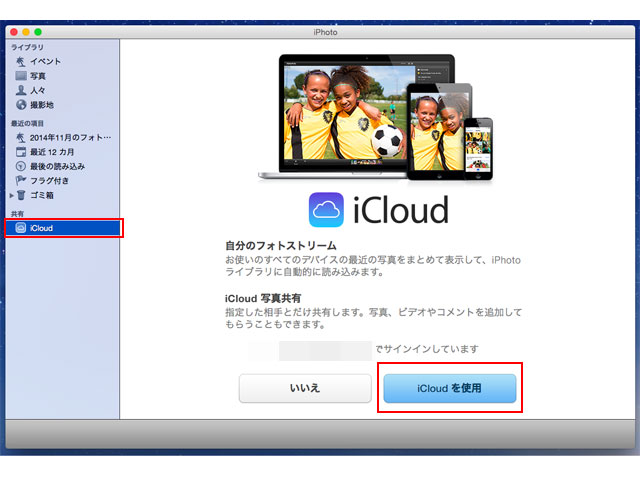Open the イベント library icon
The image size is (640, 480).
(20, 62)
